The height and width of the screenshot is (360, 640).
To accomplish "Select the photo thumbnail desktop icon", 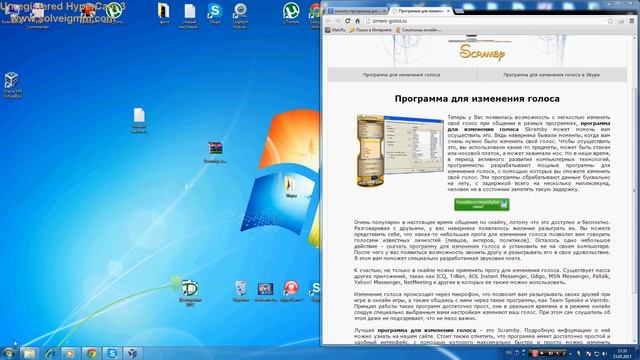I will (266, 291).
